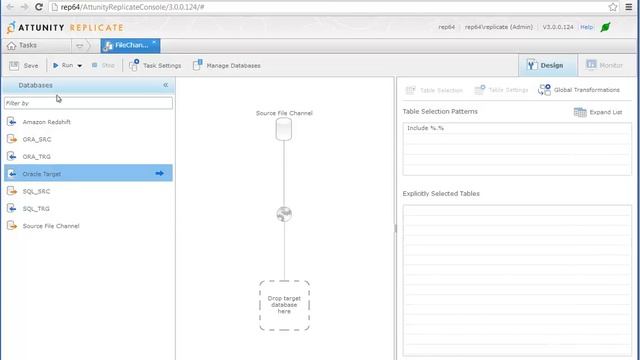Click the ORA_SRC source icon

pyautogui.click(x=12, y=139)
